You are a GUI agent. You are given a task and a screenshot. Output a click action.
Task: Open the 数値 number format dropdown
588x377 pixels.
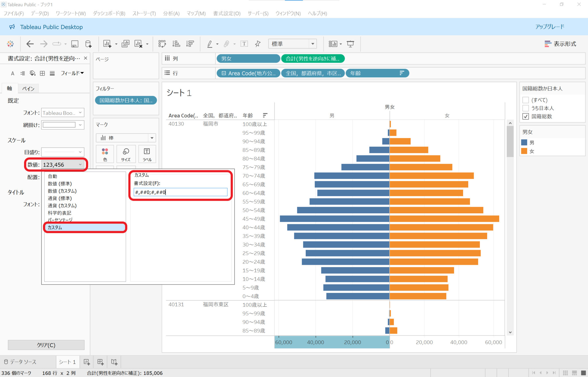click(x=63, y=165)
